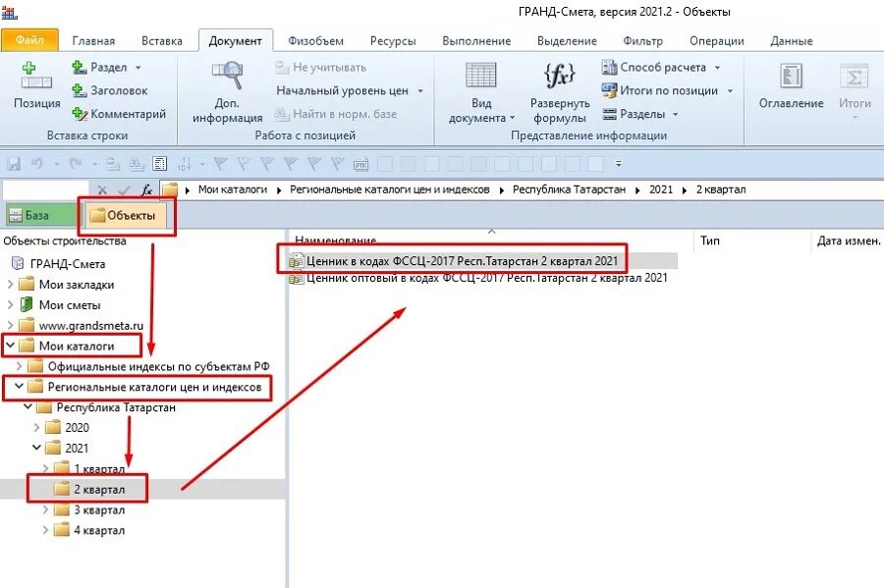The image size is (884, 588).
Task: Insert a Заголовок header row
Action: pyautogui.click(x=110, y=90)
